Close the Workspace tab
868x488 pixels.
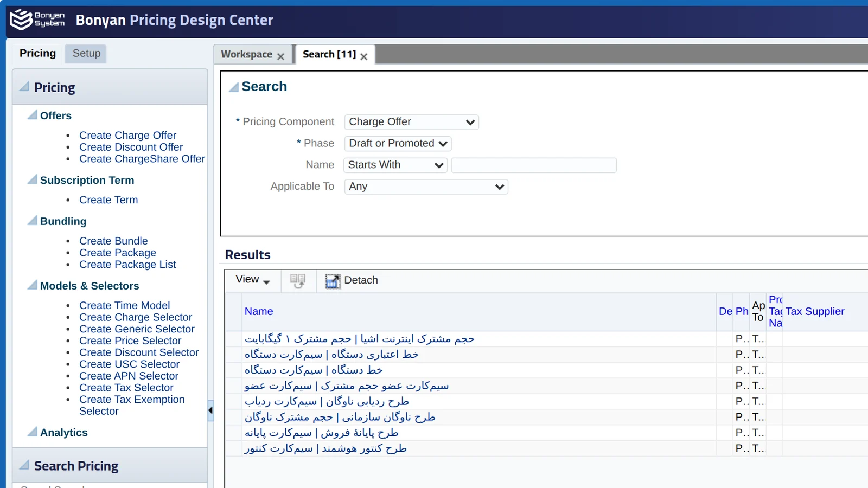[x=280, y=56]
